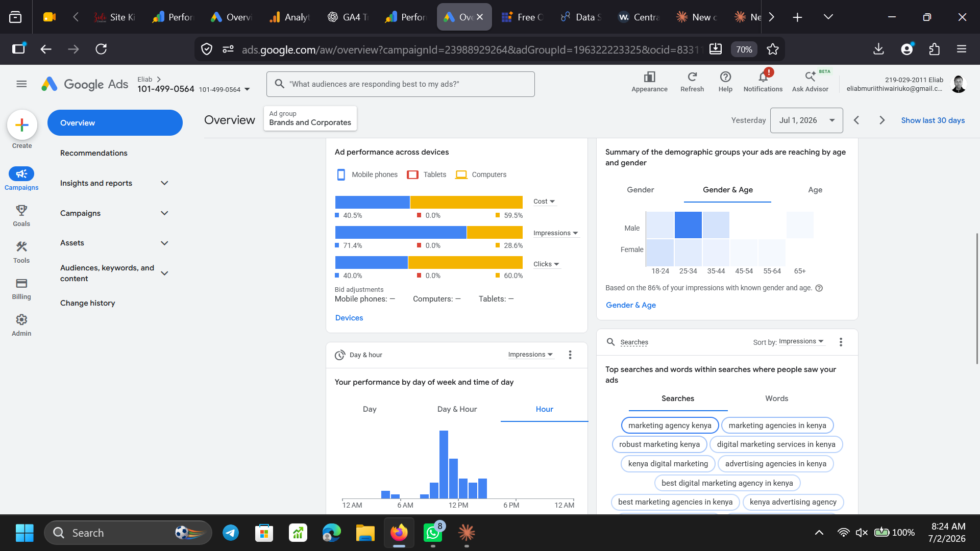The height and width of the screenshot is (551, 980).
Task: Select the Gender & Age tab
Action: point(728,190)
